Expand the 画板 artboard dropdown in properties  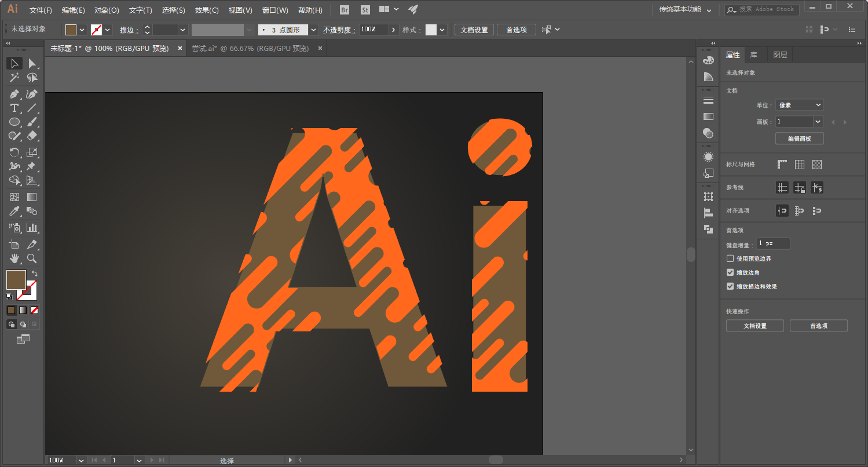click(818, 122)
